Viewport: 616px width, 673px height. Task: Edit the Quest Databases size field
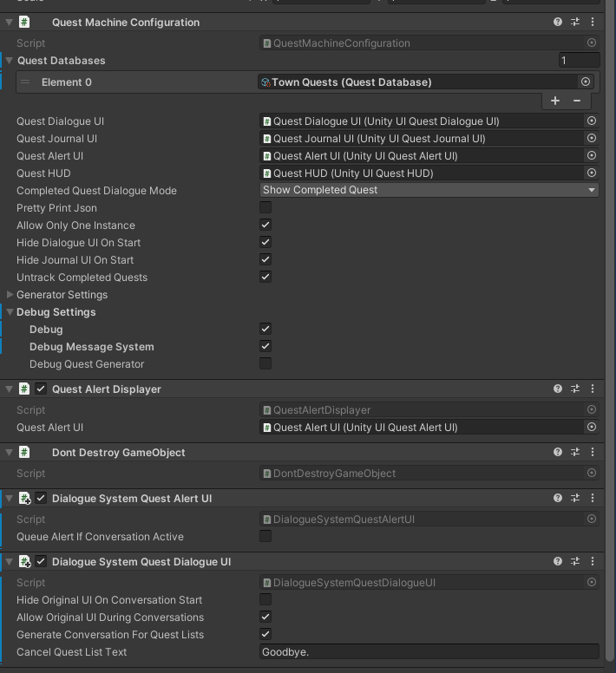(579, 60)
